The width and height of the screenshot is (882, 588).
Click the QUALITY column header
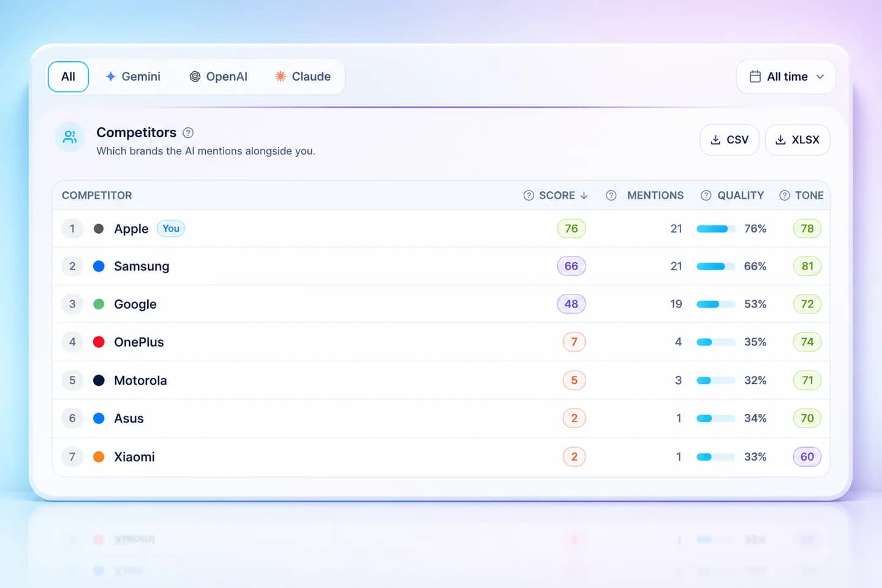pyautogui.click(x=741, y=195)
